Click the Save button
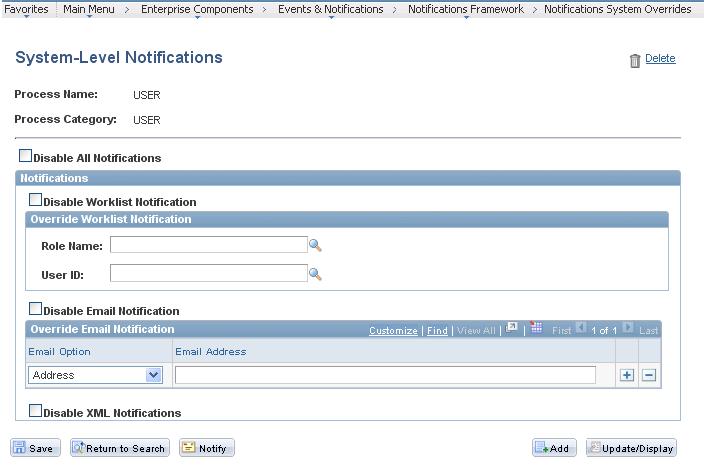This screenshot has height=467, width=704. point(35,448)
